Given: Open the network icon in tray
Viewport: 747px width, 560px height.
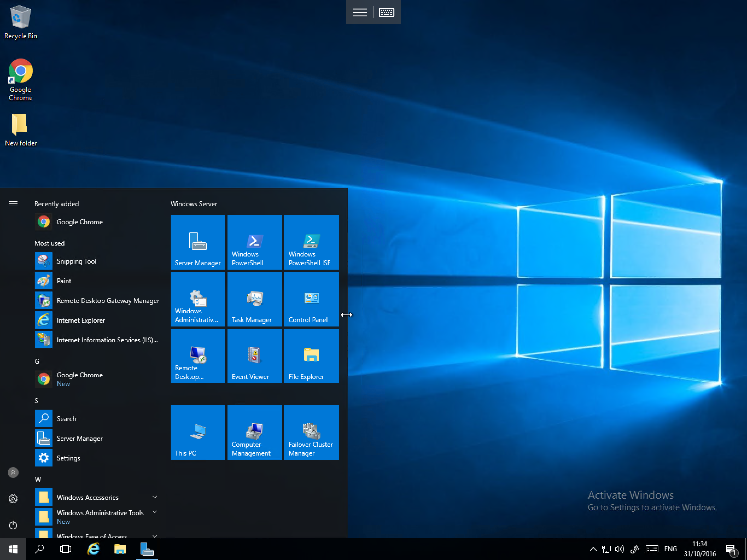Looking at the screenshot, I should [x=606, y=549].
